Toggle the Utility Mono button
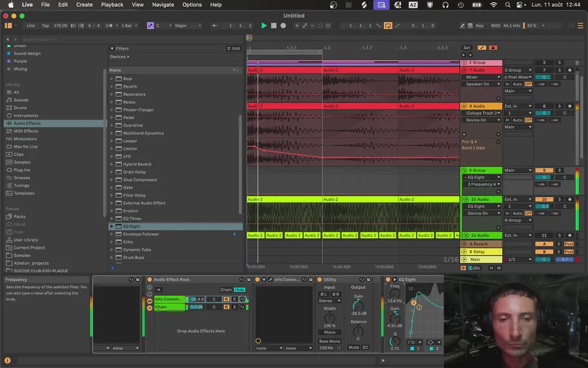 click(330, 332)
